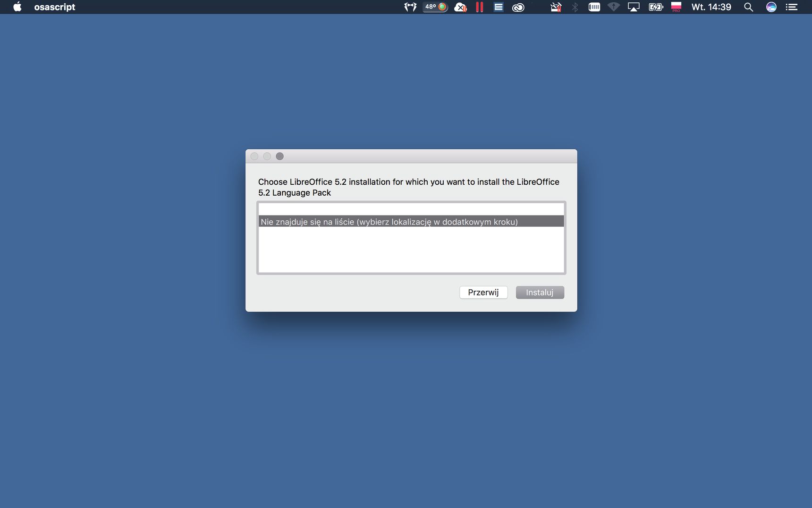The height and width of the screenshot is (508, 812).
Task: Open the AirPlay display menu
Action: [634, 7]
